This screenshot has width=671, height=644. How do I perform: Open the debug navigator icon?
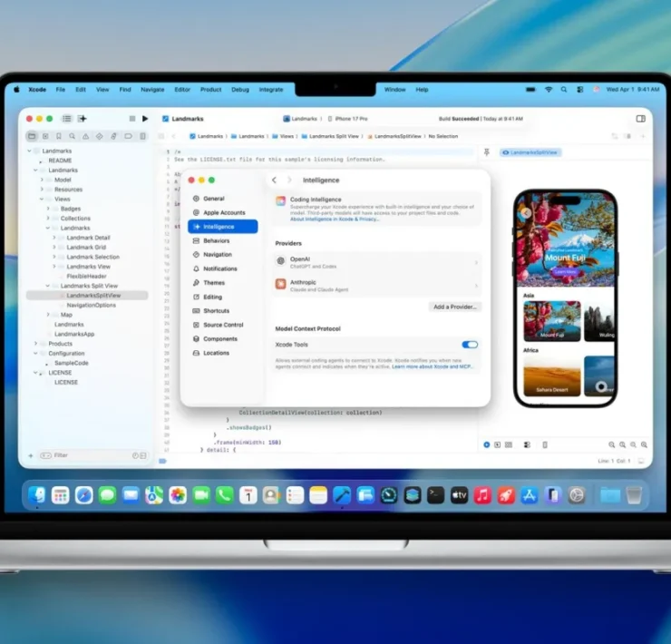pos(113,136)
